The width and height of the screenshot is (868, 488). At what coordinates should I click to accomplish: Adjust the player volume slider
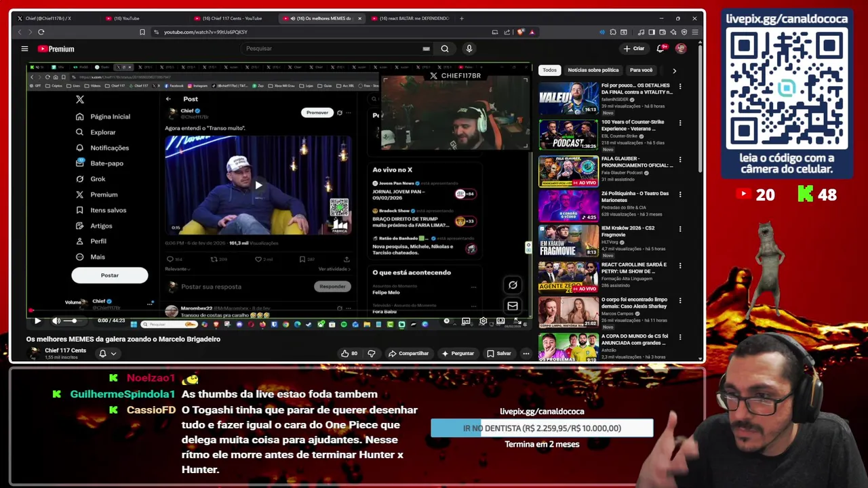[73, 321]
